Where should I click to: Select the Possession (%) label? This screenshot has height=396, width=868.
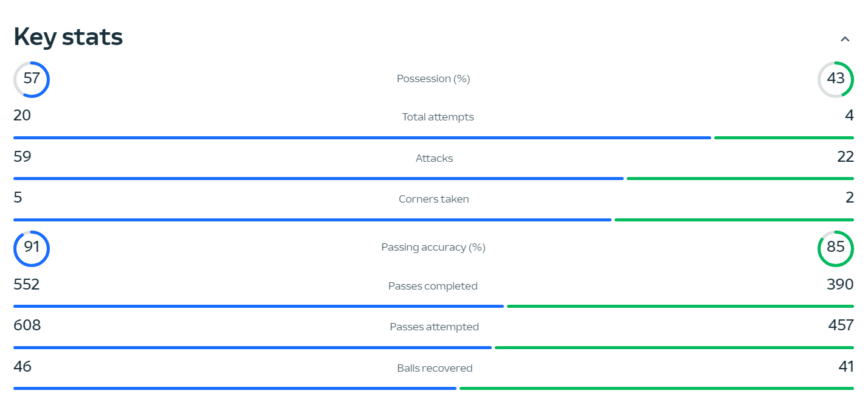click(433, 79)
